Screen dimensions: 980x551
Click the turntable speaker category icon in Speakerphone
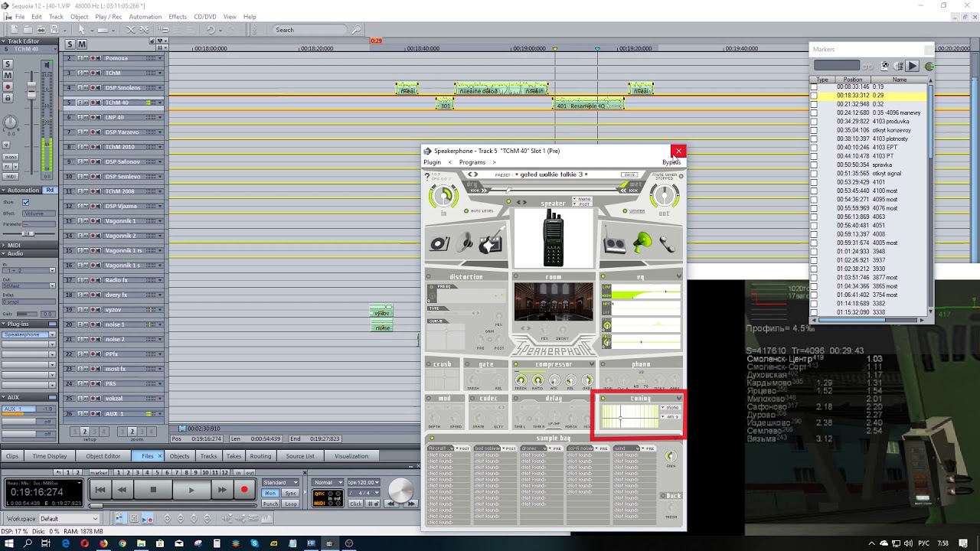tap(439, 243)
